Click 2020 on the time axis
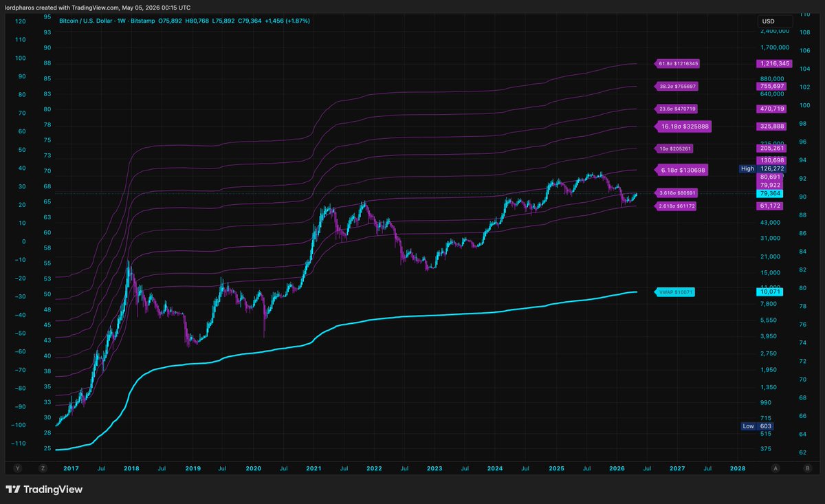This screenshot has height=504, width=825. 253,468
